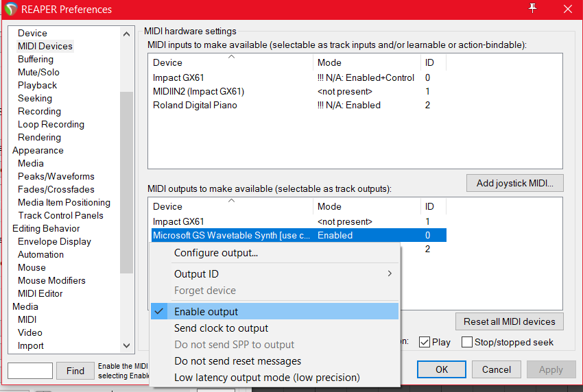Image resolution: width=583 pixels, height=392 pixels.
Task: Open the Track Control Panels page
Action: pos(60,215)
